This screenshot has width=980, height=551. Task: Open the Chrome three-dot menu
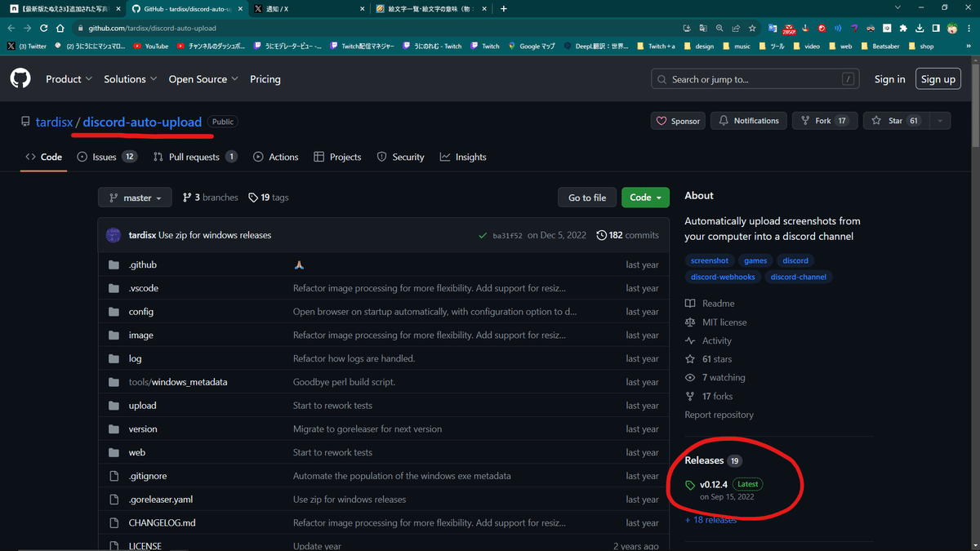point(969,28)
